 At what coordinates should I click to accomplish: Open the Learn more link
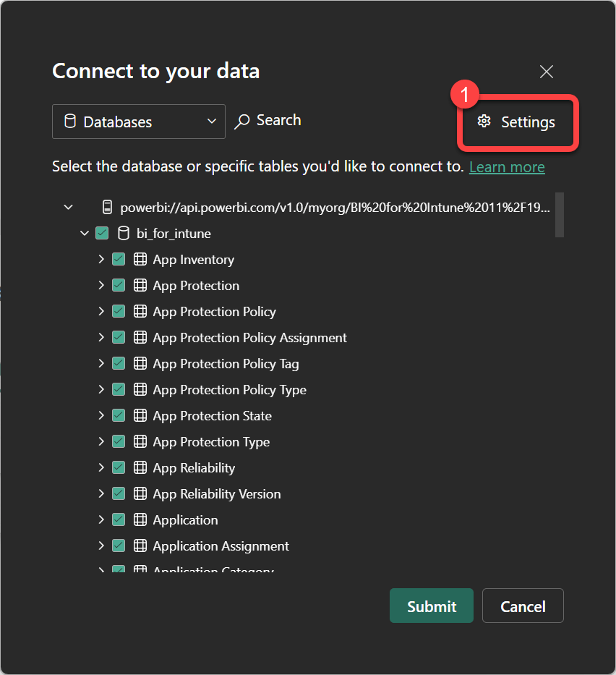tap(507, 167)
